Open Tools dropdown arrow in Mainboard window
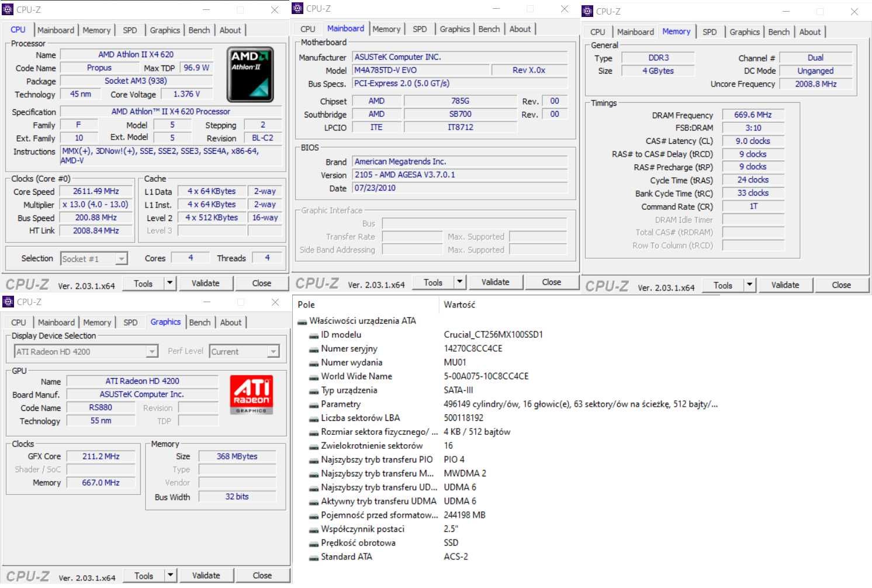The height and width of the screenshot is (588, 872). [x=459, y=282]
